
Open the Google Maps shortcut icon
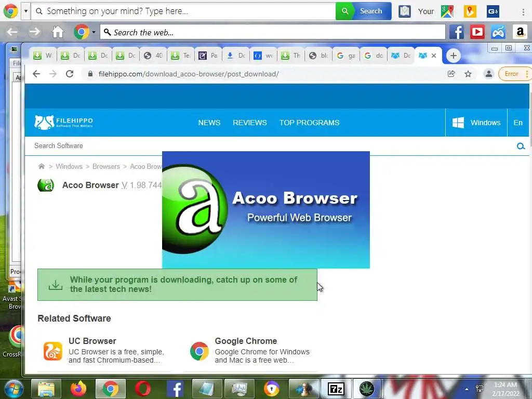pyautogui.click(x=447, y=11)
